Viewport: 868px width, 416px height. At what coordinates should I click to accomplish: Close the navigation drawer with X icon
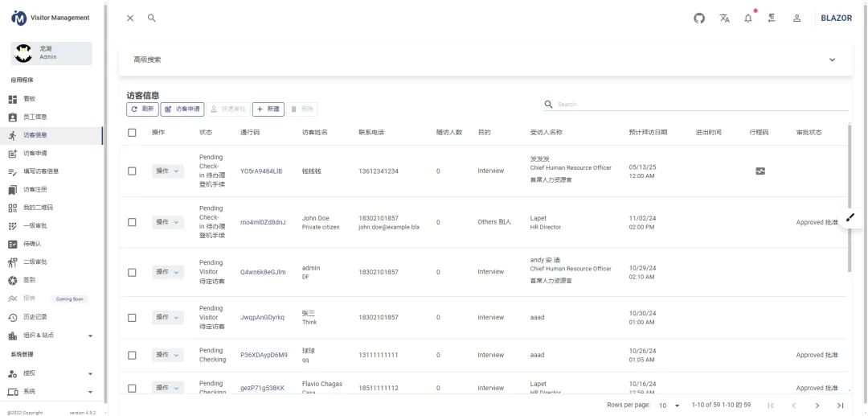(x=130, y=19)
